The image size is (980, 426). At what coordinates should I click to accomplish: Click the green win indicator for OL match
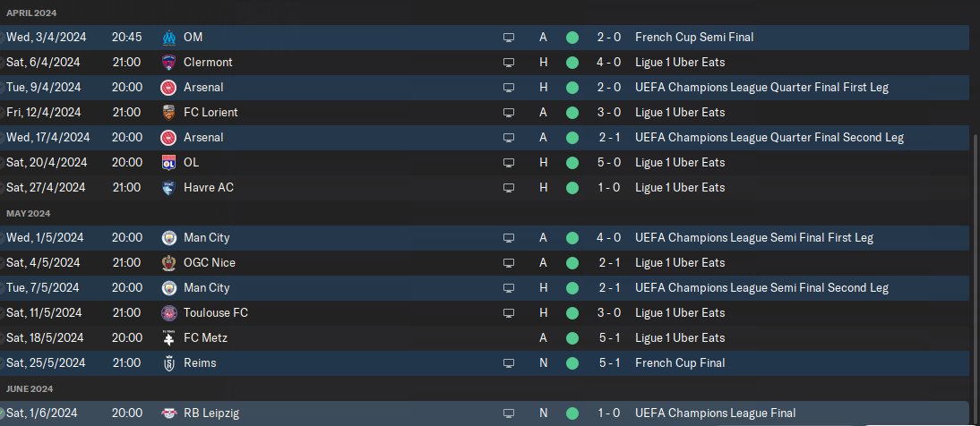pos(572,162)
